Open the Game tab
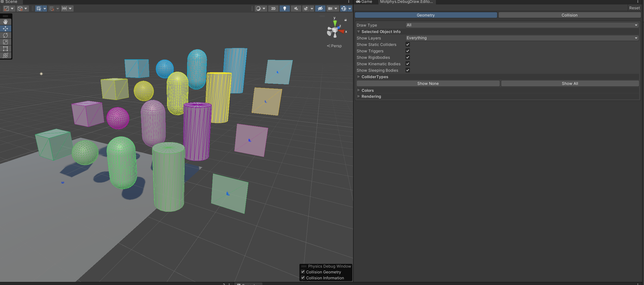The width and height of the screenshot is (644, 285). (364, 2)
